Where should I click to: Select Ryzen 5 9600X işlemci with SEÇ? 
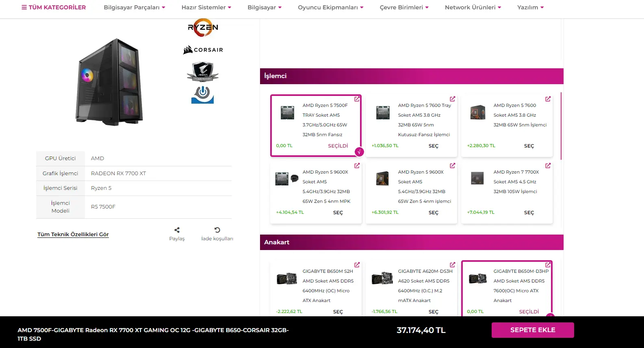tap(434, 213)
